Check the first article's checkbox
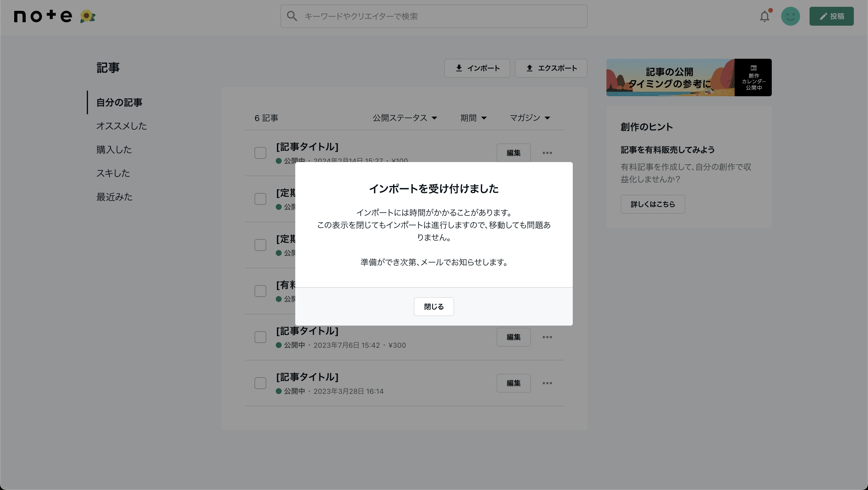 pos(260,153)
